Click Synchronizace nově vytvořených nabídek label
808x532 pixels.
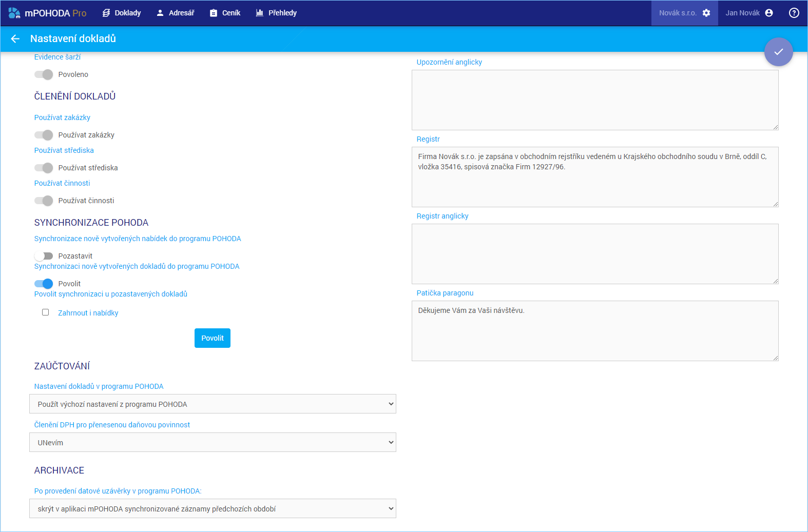coord(138,239)
